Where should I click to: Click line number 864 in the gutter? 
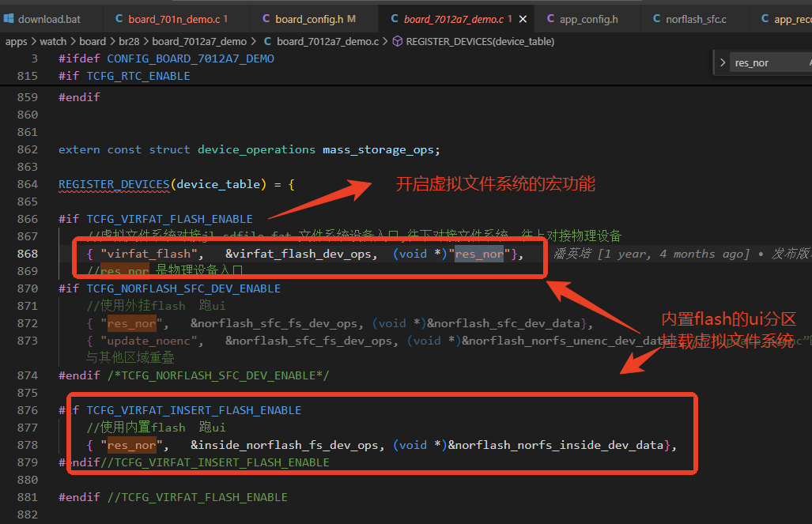pos(28,184)
